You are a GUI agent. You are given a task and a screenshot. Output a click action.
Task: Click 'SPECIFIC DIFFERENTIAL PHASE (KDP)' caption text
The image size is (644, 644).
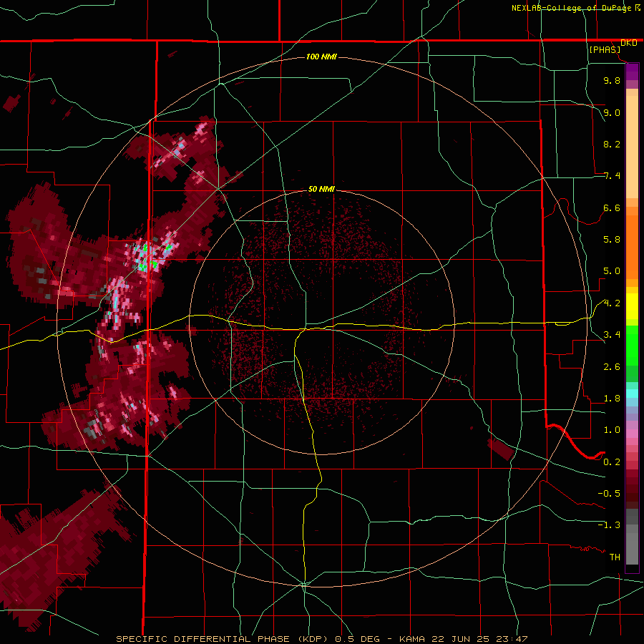pyautogui.click(x=224, y=639)
